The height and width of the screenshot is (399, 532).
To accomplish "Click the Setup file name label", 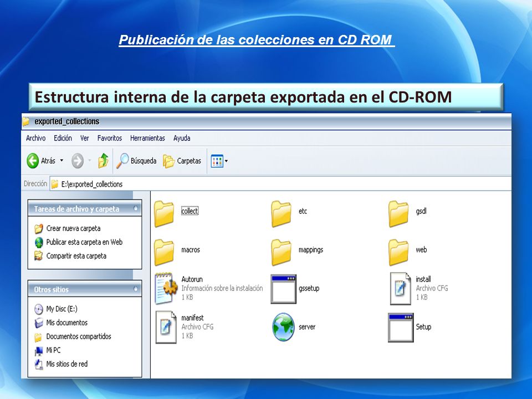I will pos(423,327).
